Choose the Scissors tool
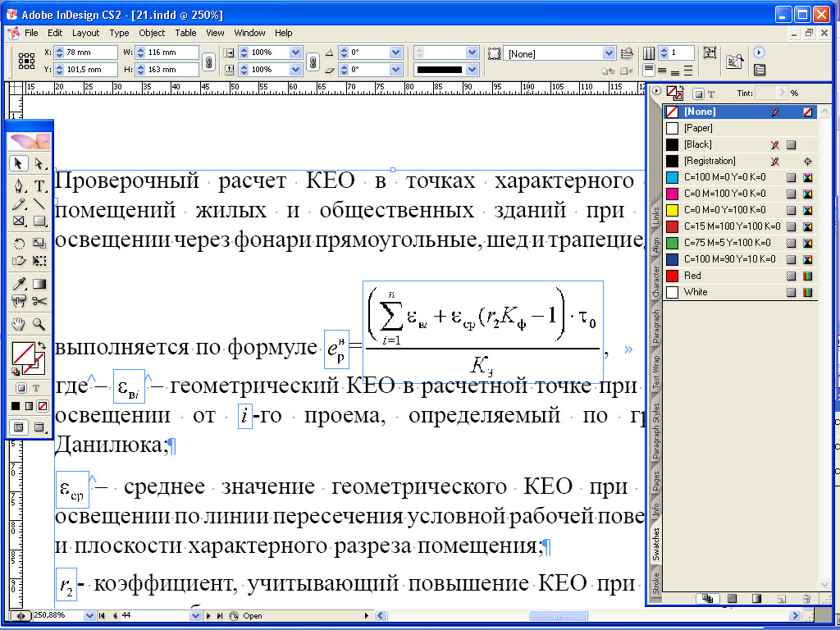Viewport: 840px width, 630px height. coord(39,302)
